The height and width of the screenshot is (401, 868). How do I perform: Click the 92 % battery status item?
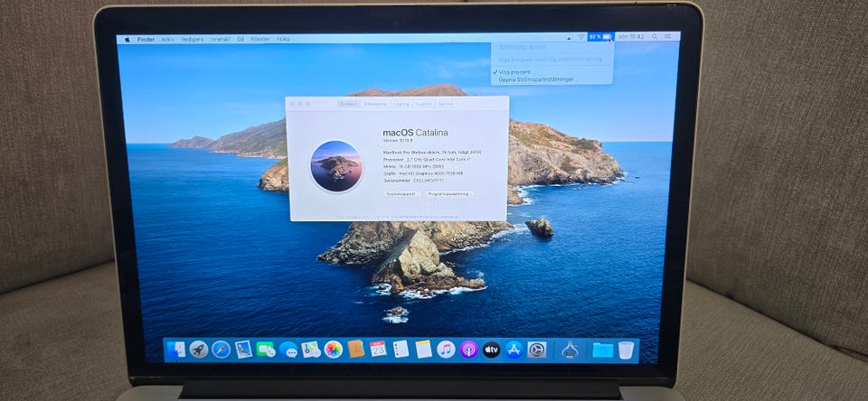click(x=600, y=37)
